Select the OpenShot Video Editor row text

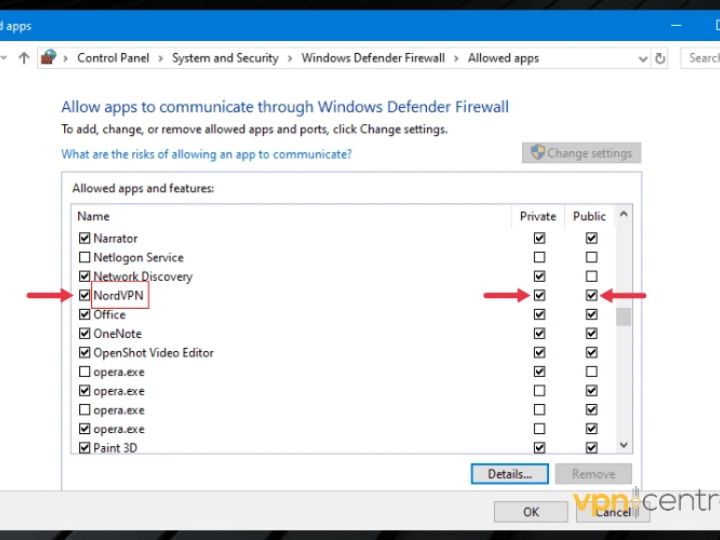153,353
